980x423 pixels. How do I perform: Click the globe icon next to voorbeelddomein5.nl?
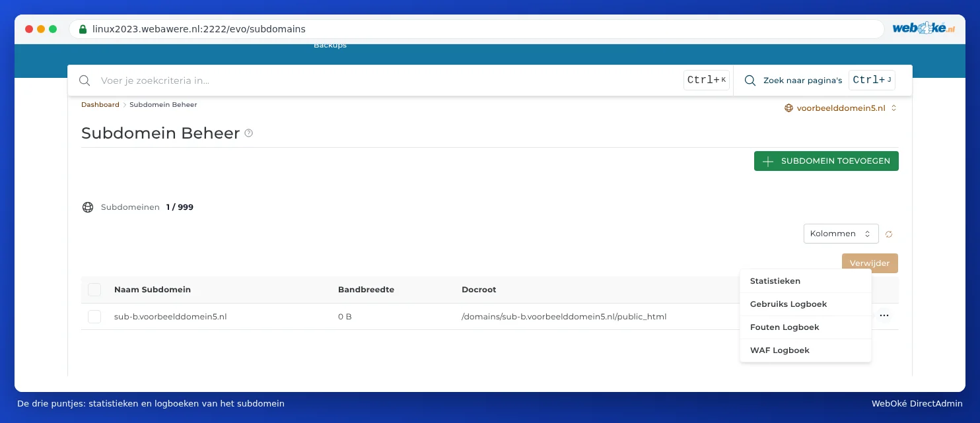[x=788, y=108]
